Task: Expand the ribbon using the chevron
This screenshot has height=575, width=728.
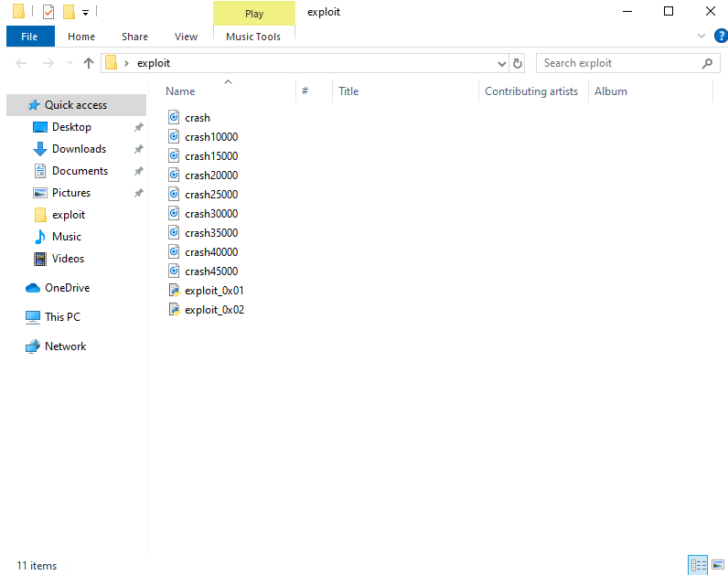Action: [x=701, y=37]
